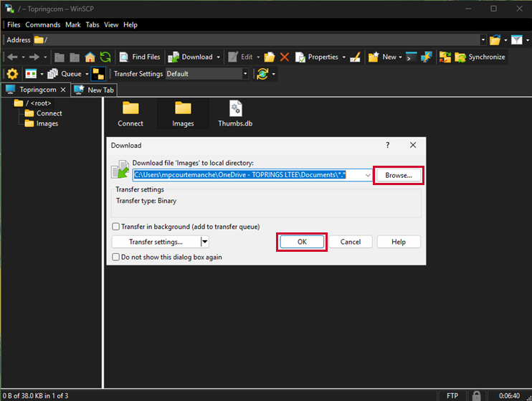532x401 pixels.
Task: Click the Synchronize toolbar button
Action: tap(472, 57)
